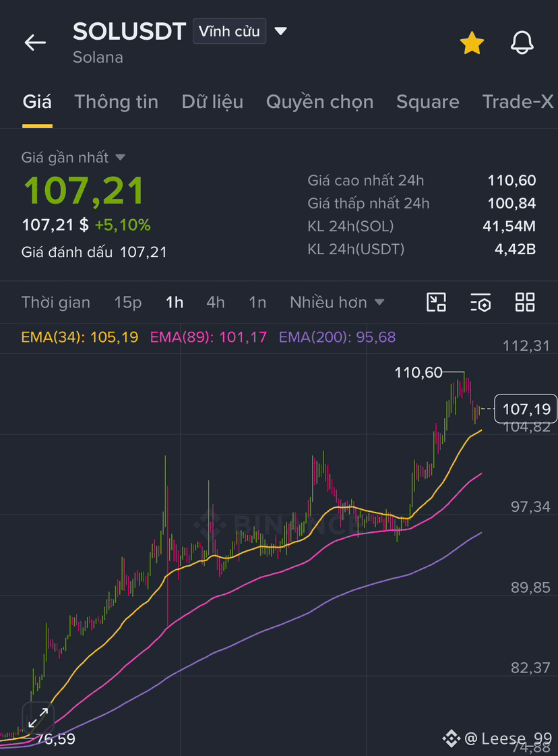Open the Trade-X tab

pos(518,102)
